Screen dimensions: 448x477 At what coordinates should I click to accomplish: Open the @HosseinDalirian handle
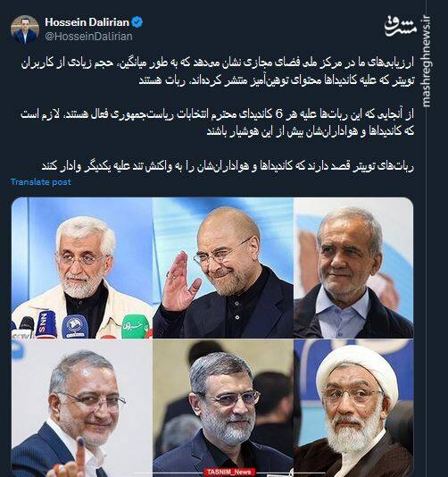(88, 37)
